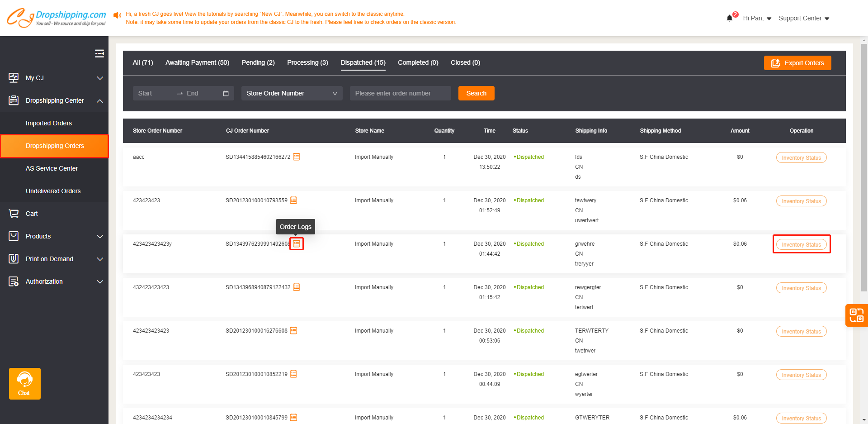Go to Imported Orders in sidebar
The width and height of the screenshot is (868, 424).
coord(49,123)
